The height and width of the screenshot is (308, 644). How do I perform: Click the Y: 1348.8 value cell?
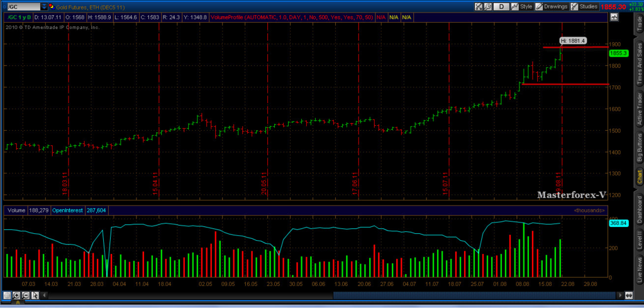point(195,17)
